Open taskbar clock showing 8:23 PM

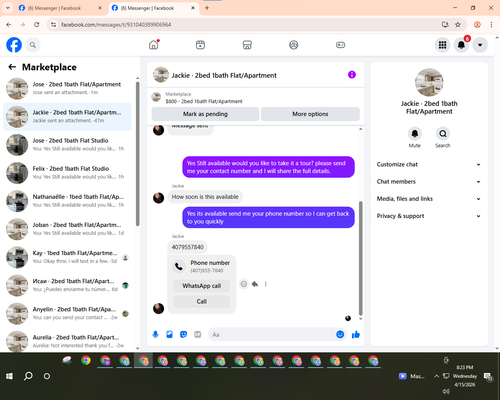click(x=465, y=376)
